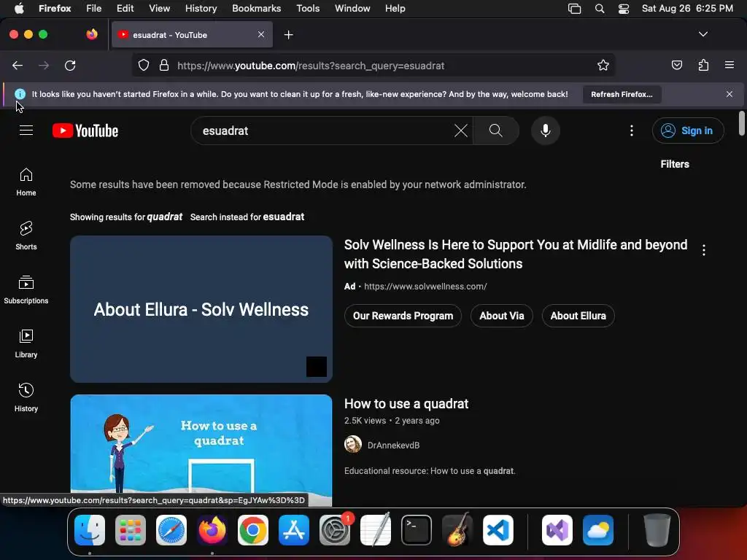Click the Firefox address bar URL

pos(311,66)
